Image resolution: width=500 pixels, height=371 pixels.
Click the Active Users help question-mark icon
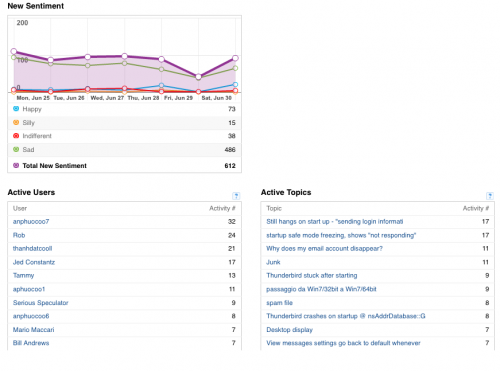(x=236, y=196)
